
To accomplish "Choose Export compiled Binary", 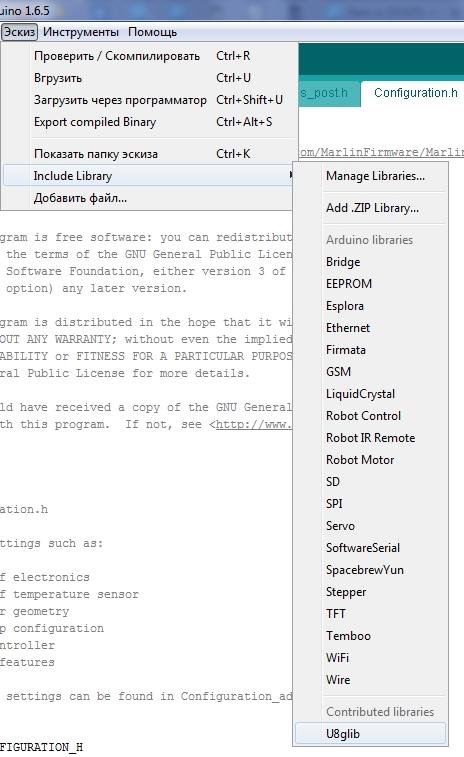I will pyautogui.click(x=148, y=122).
